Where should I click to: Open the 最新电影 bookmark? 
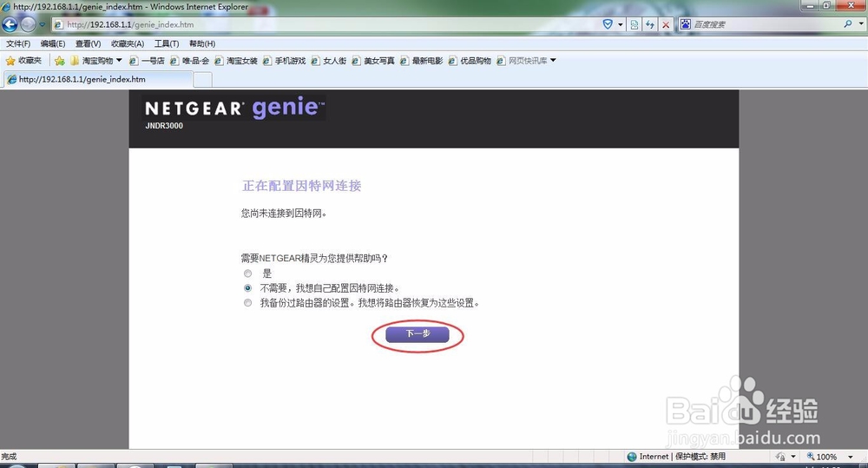coord(421,61)
